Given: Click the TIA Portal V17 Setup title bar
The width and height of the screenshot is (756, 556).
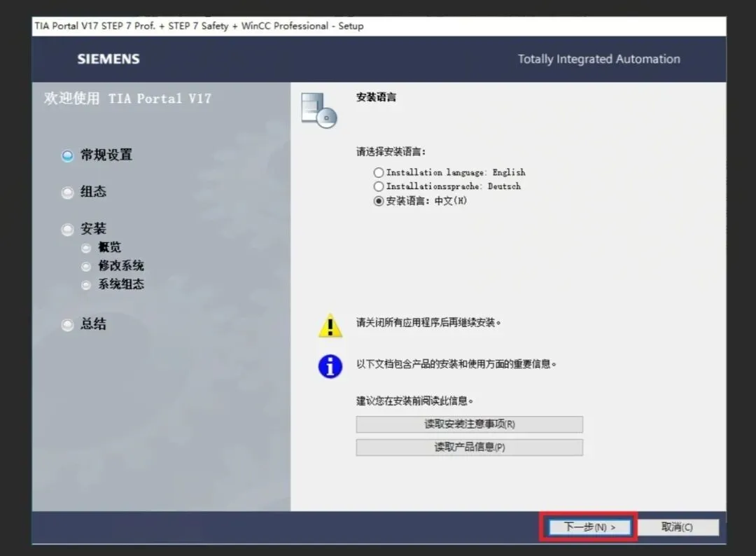Looking at the screenshot, I should pyautogui.click(x=379, y=26).
